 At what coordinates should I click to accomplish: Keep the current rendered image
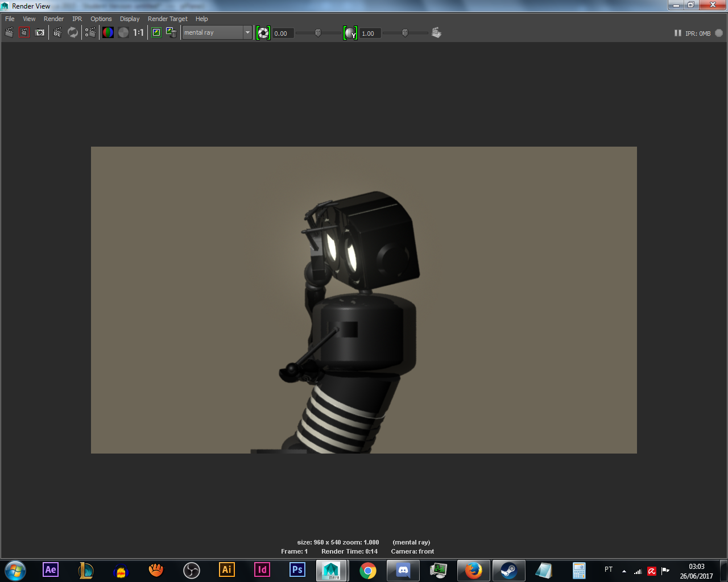(x=156, y=32)
